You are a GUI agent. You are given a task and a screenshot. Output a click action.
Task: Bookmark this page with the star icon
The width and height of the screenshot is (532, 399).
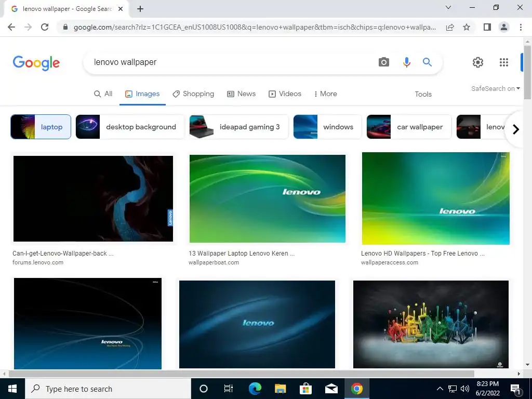pyautogui.click(x=467, y=27)
